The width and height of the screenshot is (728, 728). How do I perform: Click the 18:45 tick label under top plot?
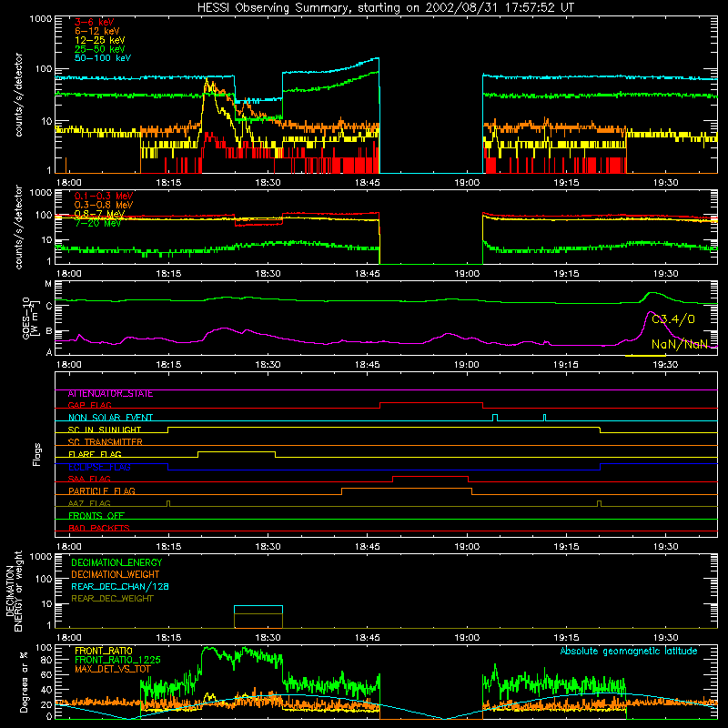tap(367, 183)
